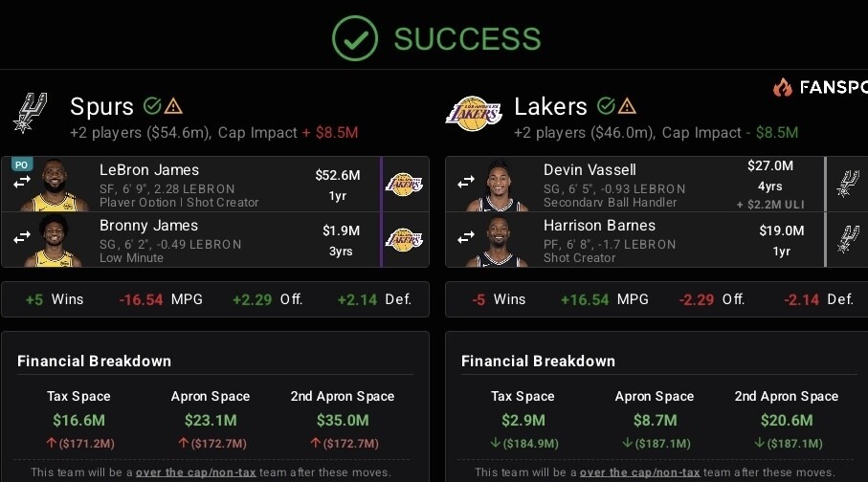Click swap arrows beside LeBron James
Image resolution: width=868 pixels, height=482 pixels.
(21, 181)
